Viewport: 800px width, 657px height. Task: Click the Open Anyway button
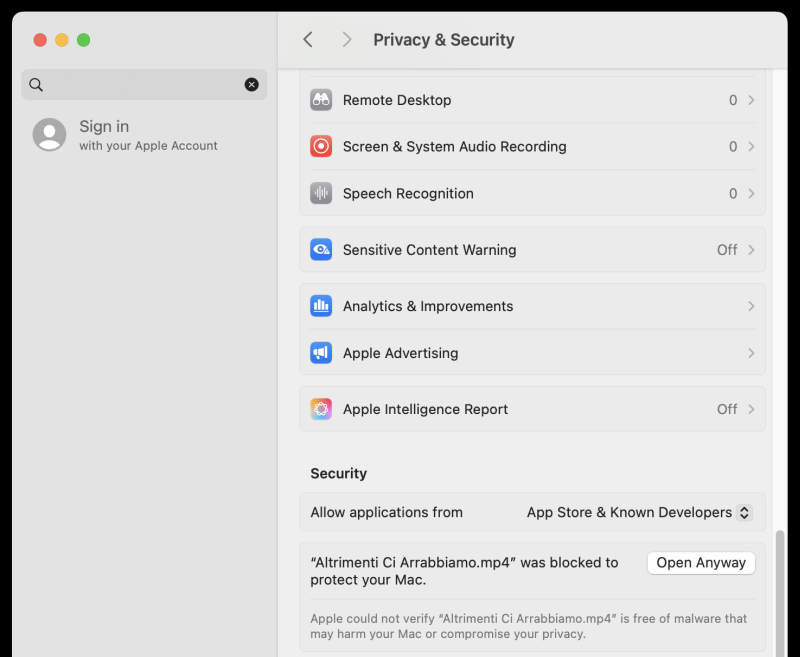coord(701,563)
